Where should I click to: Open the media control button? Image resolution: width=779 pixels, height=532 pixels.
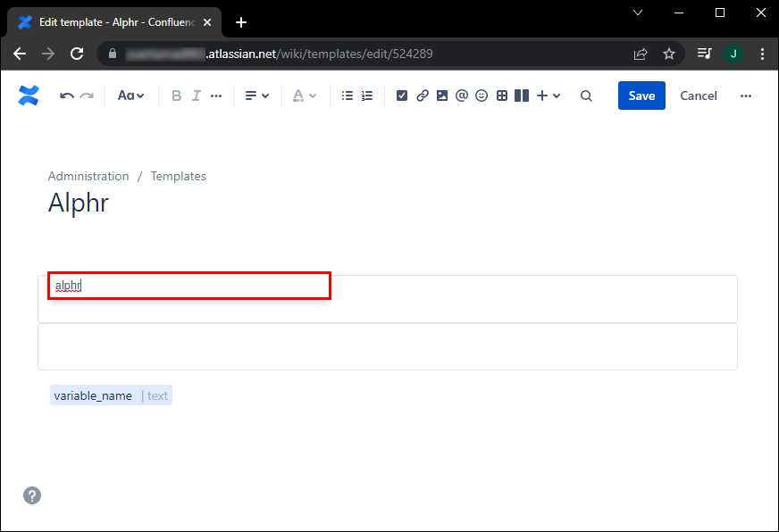coord(705,54)
